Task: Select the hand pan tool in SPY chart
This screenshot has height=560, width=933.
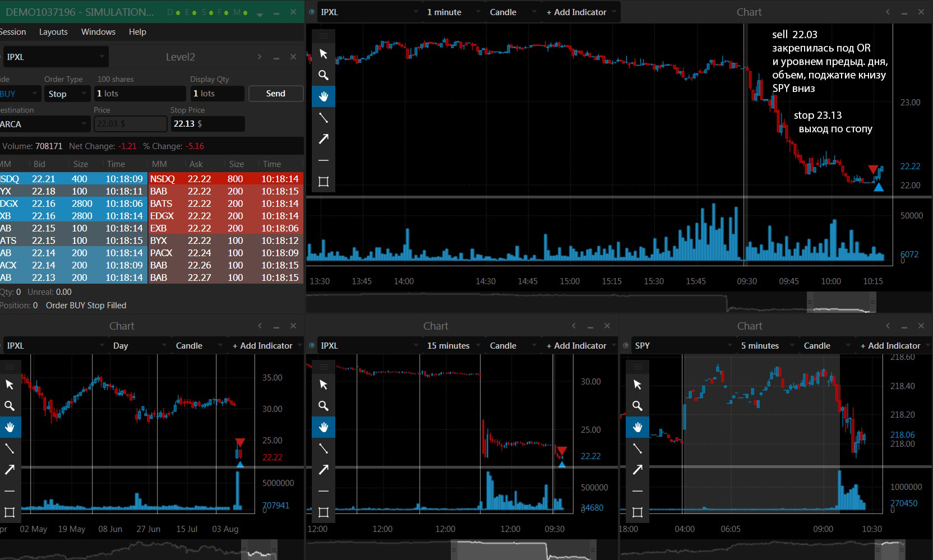Action: click(638, 427)
